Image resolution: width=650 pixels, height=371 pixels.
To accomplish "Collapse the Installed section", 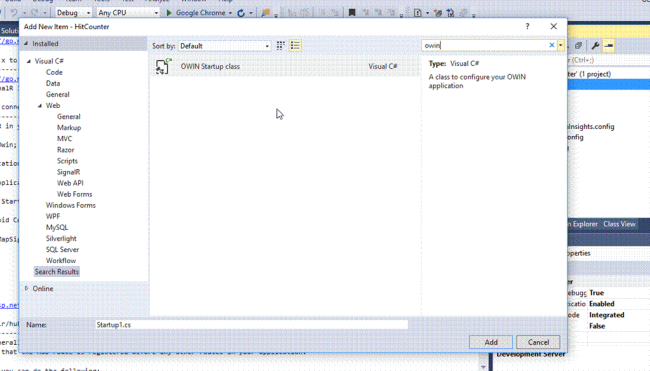I will [26, 44].
